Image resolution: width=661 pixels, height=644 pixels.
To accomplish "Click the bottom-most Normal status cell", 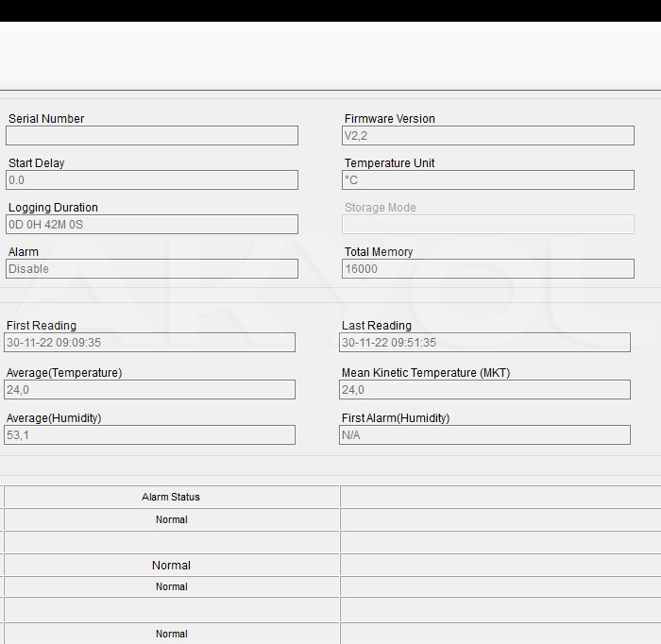I will tap(171, 634).
